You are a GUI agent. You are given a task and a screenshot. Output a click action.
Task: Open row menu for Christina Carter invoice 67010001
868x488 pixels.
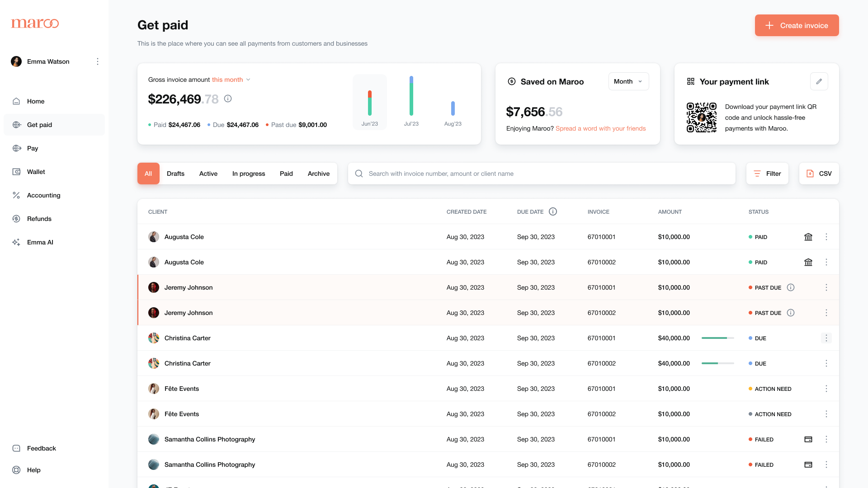point(826,338)
